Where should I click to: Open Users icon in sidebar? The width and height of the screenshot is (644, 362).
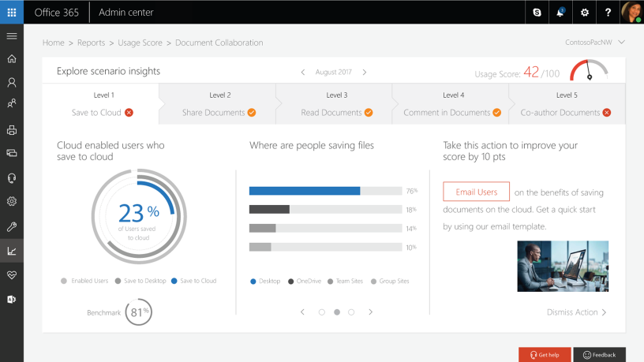[12, 83]
